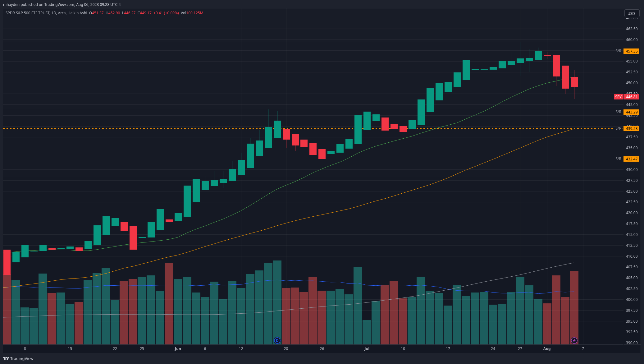Click the '1D' interval label in header
The width and height of the screenshot is (644, 364).
click(x=53, y=13)
